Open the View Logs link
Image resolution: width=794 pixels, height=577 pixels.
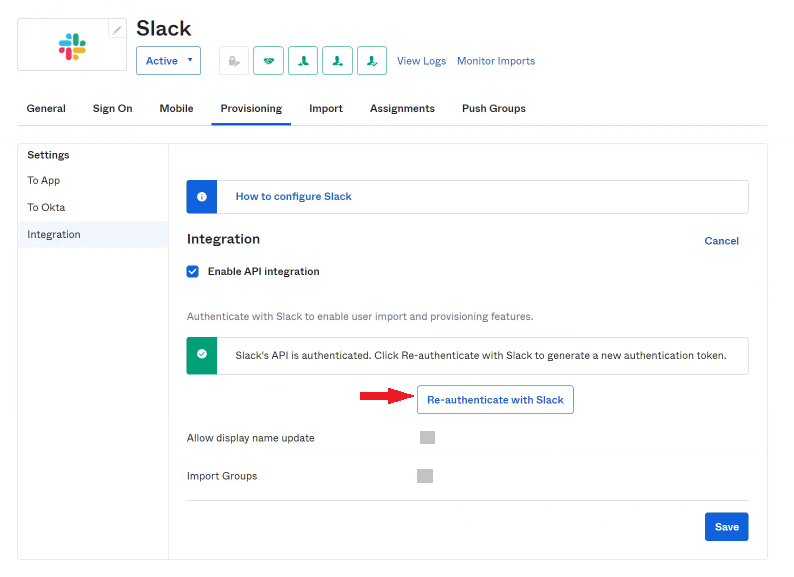(x=421, y=61)
